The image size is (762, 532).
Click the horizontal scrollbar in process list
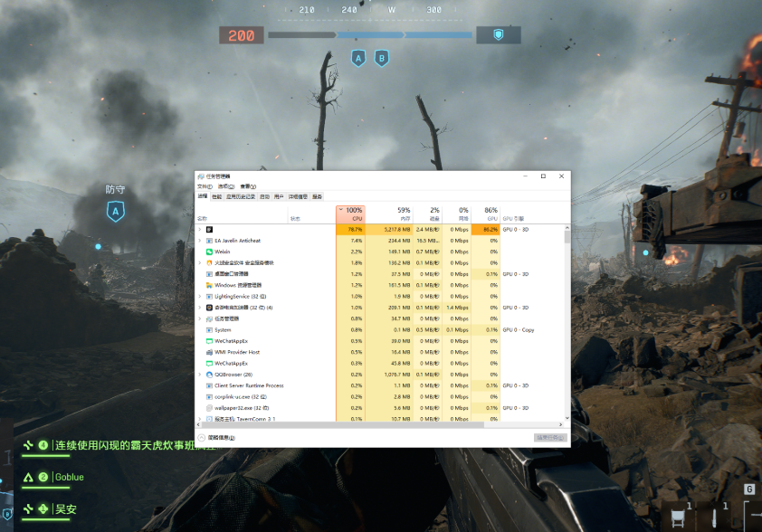[x=362, y=423]
